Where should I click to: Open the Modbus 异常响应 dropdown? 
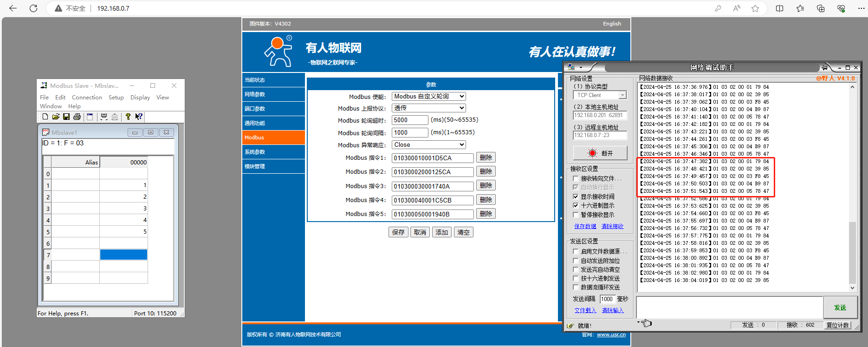[429, 145]
